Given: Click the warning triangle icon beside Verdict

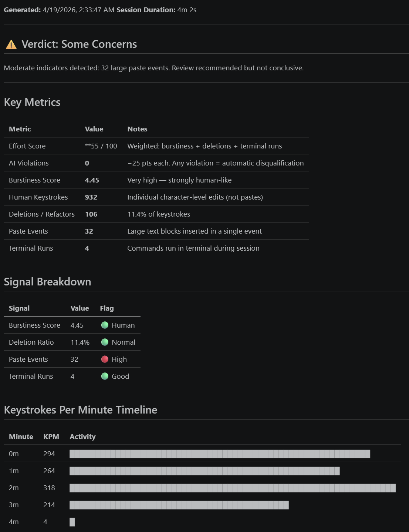Looking at the screenshot, I should coord(11,45).
